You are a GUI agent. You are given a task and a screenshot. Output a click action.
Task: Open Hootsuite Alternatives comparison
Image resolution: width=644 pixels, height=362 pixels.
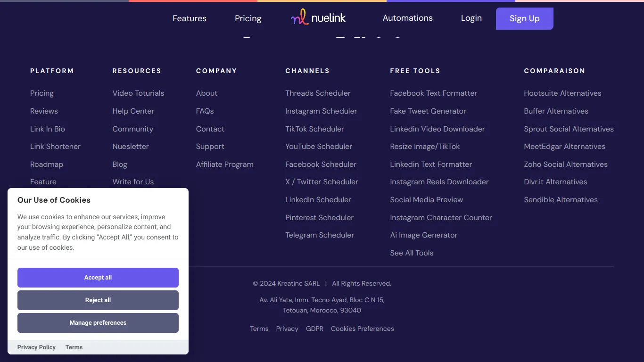click(x=562, y=93)
